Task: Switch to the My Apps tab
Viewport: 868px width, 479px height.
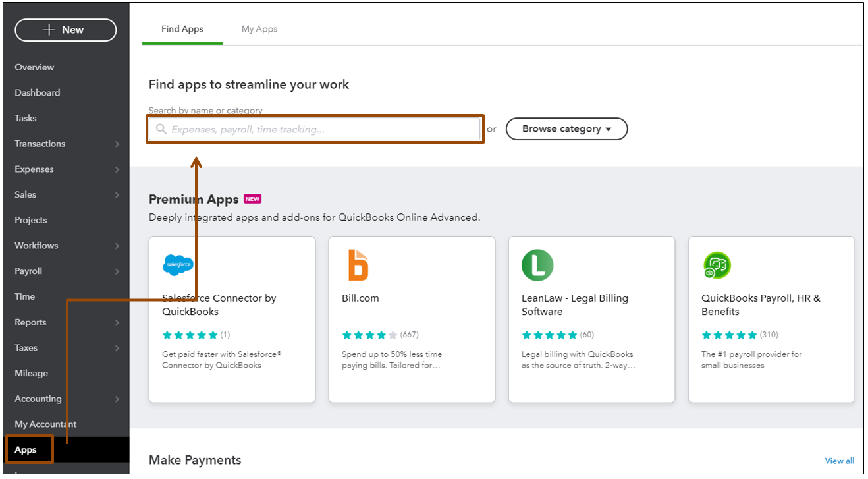Action: [x=259, y=29]
